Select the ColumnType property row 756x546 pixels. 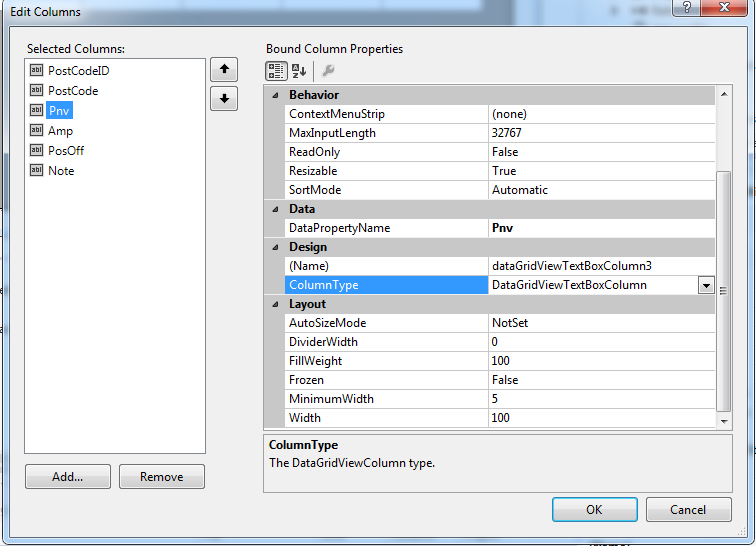coord(500,285)
